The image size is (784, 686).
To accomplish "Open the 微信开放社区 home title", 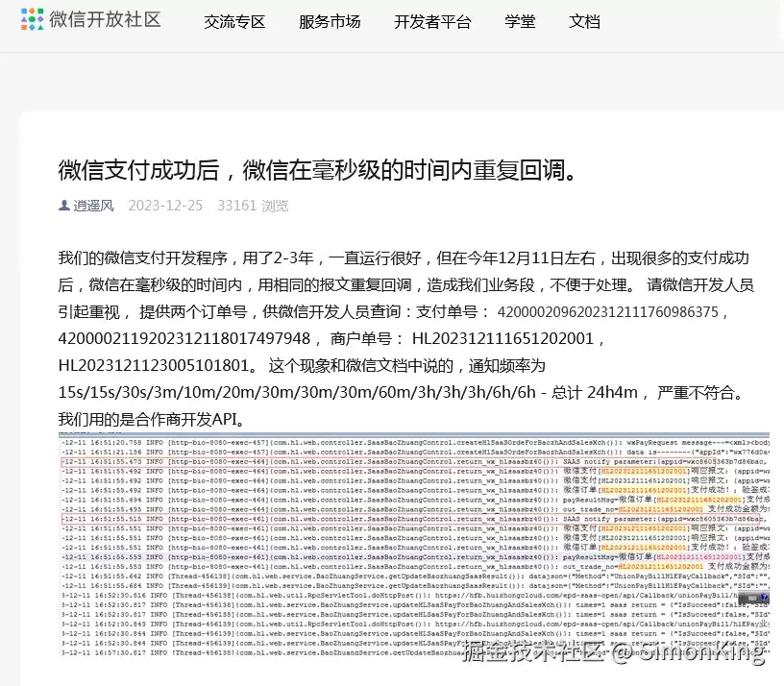I will pos(105,20).
